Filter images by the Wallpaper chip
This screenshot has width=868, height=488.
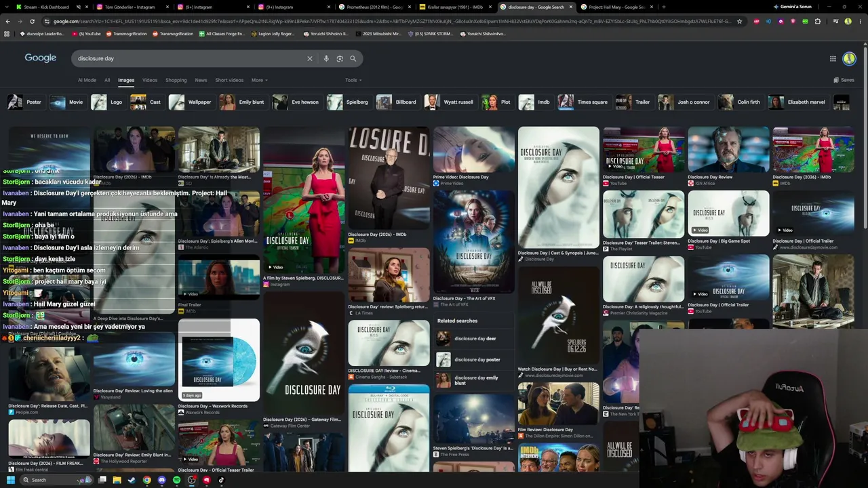[192, 102]
